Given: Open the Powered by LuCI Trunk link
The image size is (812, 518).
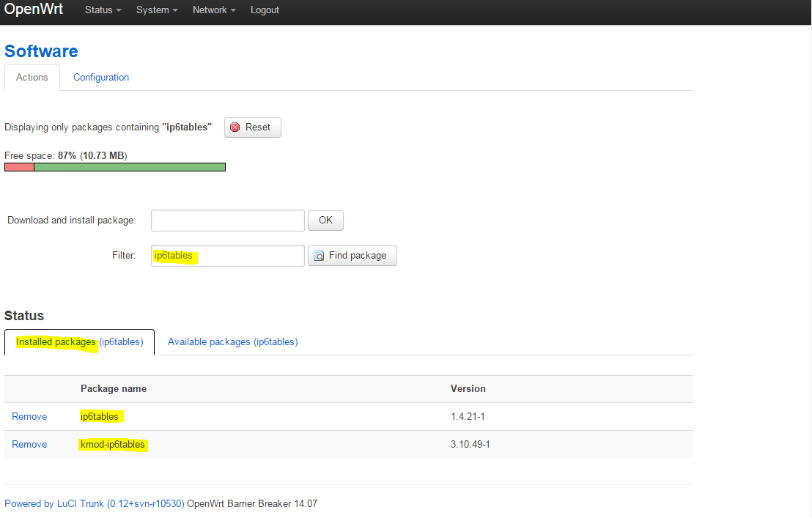Looking at the screenshot, I should click(x=94, y=504).
